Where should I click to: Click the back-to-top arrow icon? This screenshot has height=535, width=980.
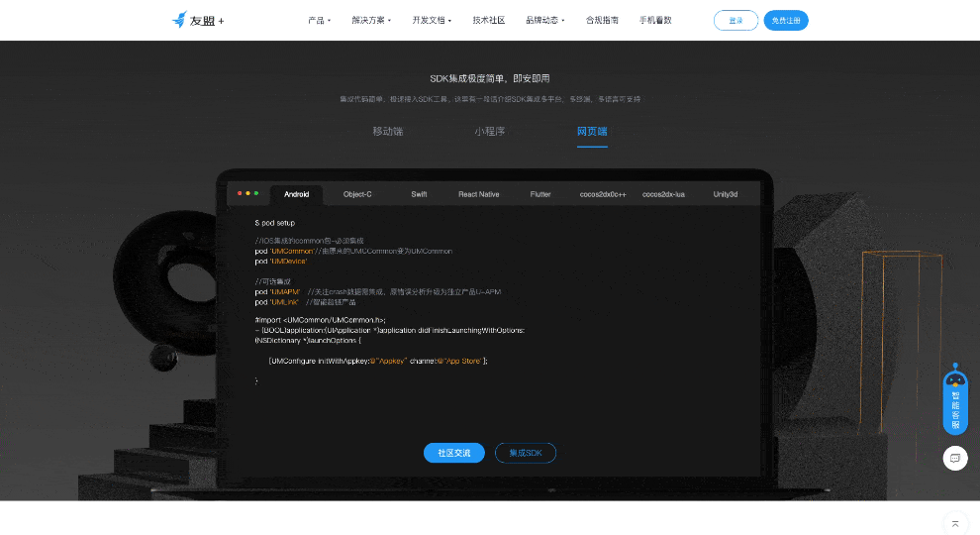point(955,524)
